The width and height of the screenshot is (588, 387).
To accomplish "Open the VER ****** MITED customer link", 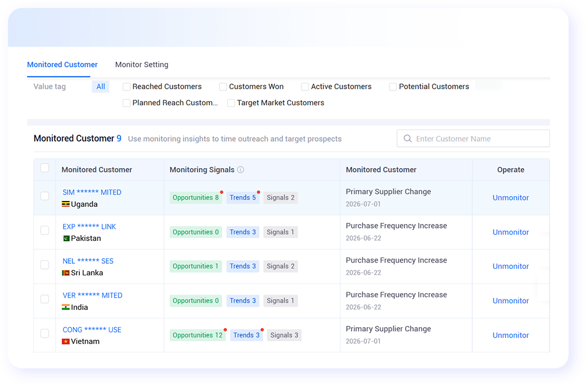I will pyautogui.click(x=92, y=295).
